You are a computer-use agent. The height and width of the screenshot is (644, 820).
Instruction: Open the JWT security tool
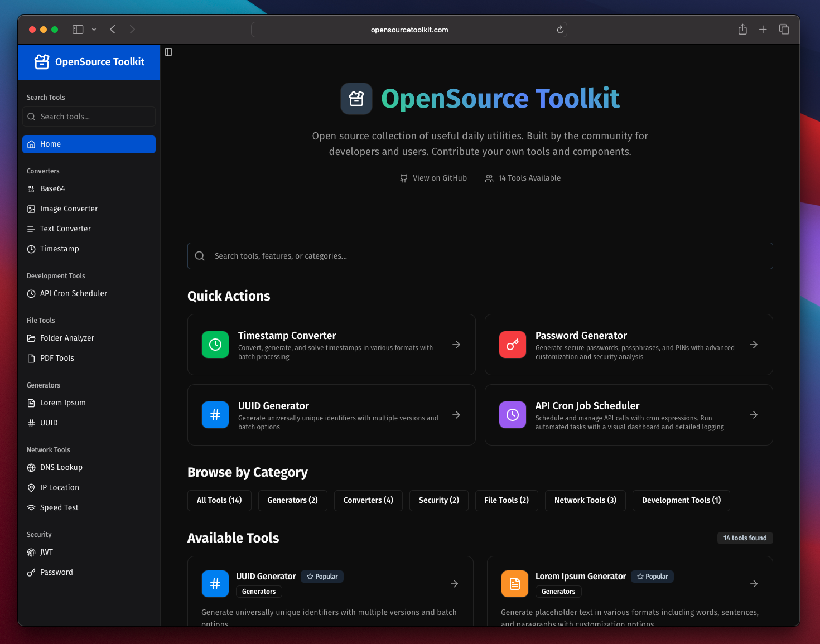[46, 552]
